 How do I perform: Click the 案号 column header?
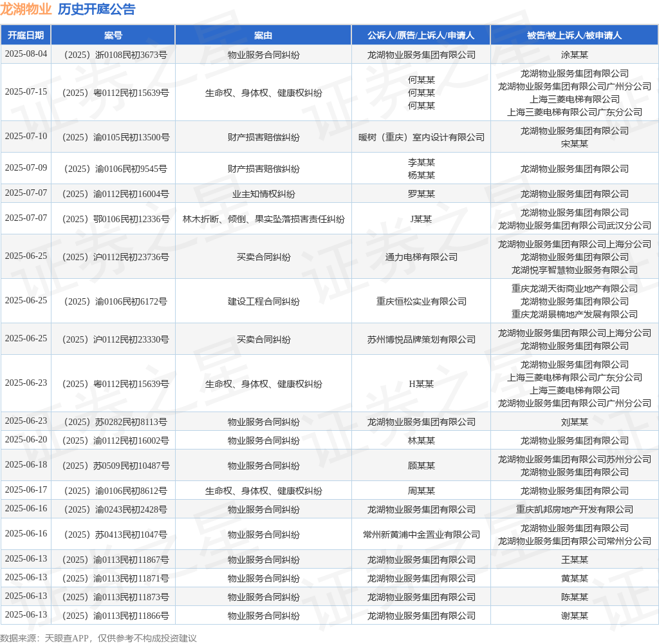(113, 35)
